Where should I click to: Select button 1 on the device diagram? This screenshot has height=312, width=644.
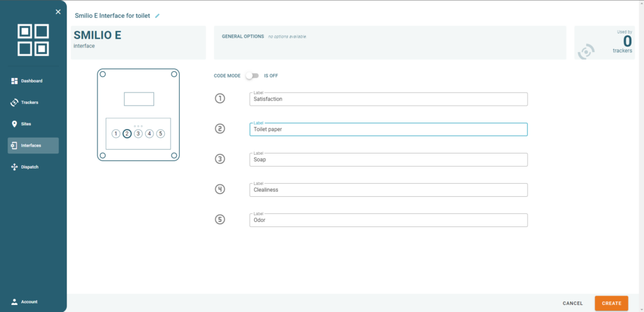[x=116, y=133]
